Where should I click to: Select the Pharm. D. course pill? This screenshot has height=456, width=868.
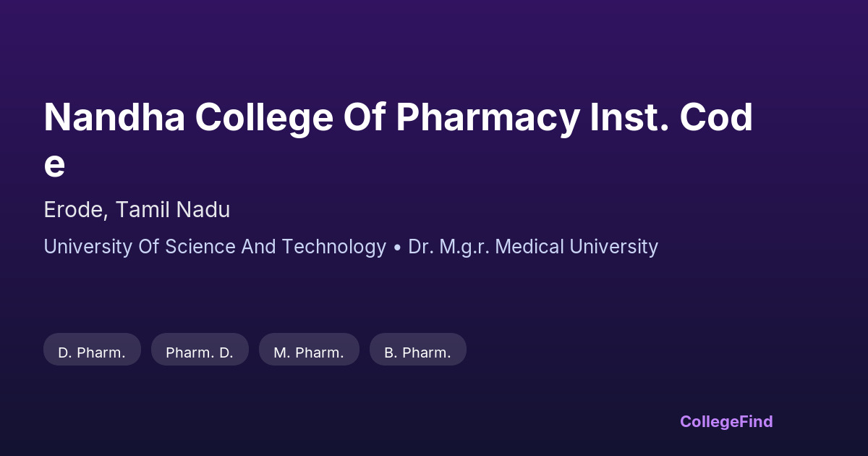(x=200, y=352)
